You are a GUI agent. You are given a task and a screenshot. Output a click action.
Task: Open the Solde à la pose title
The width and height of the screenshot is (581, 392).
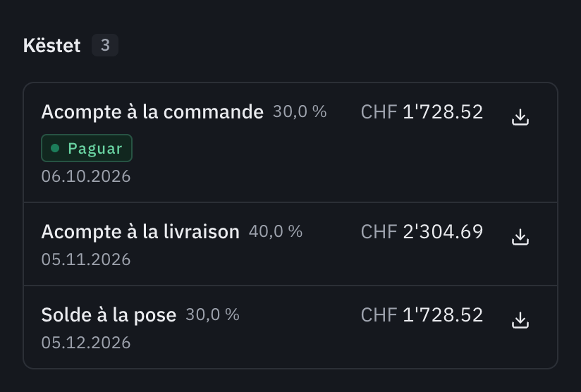click(109, 315)
